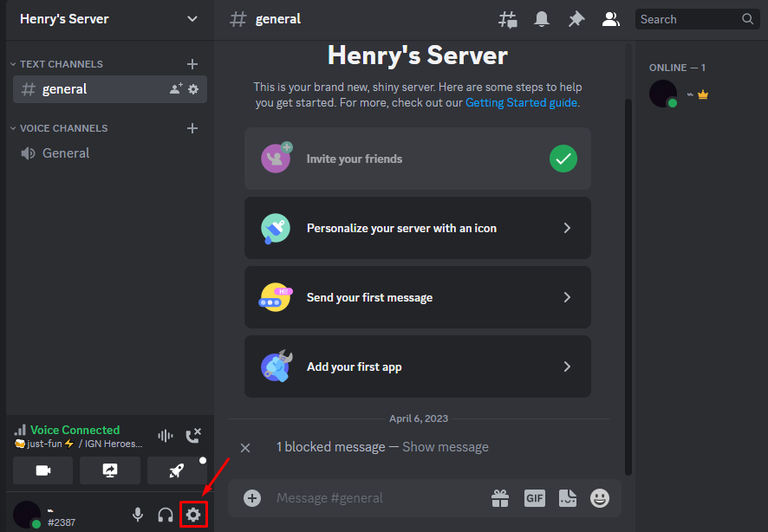Open the emoji picker
Screen dimensions: 768x532
pyautogui.click(x=600, y=498)
